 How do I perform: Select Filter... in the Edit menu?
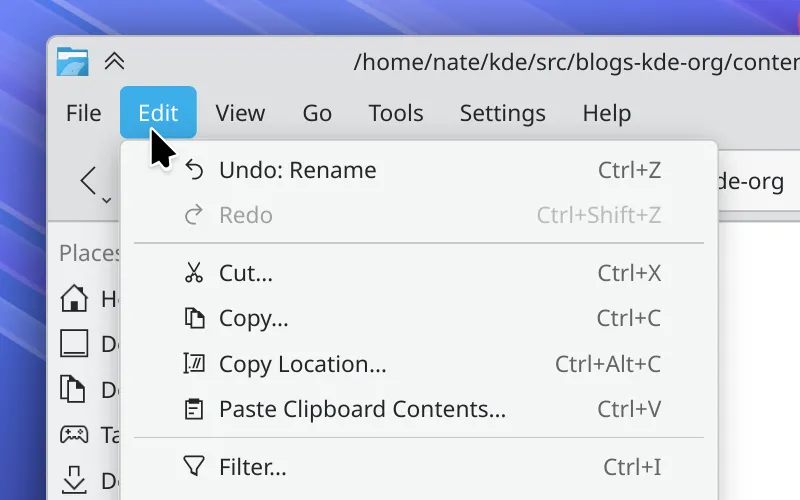253,467
